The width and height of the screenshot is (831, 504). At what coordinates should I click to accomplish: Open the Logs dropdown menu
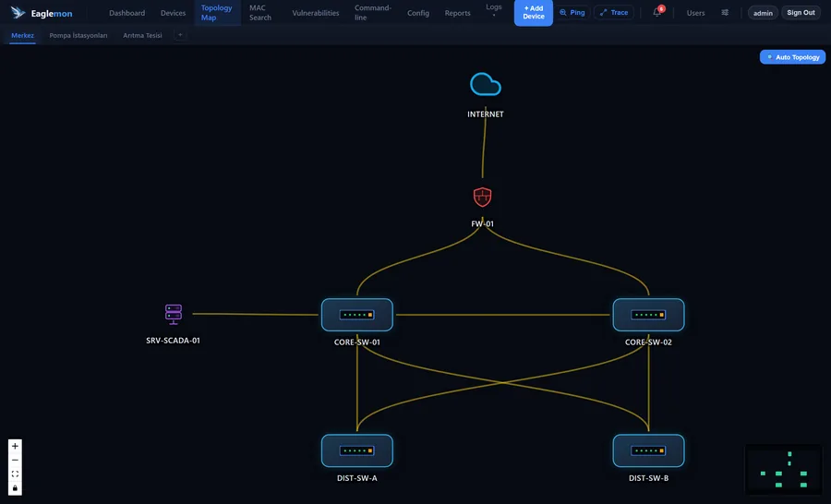493,10
